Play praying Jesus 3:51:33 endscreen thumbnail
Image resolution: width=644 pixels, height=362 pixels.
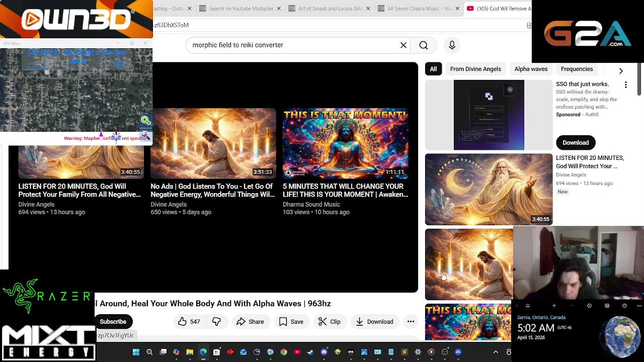(213, 143)
